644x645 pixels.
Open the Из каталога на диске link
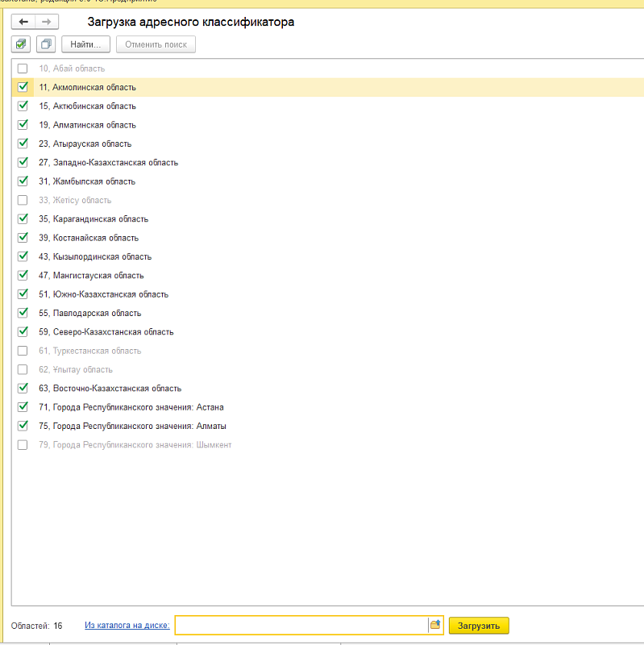(x=127, y=625)
